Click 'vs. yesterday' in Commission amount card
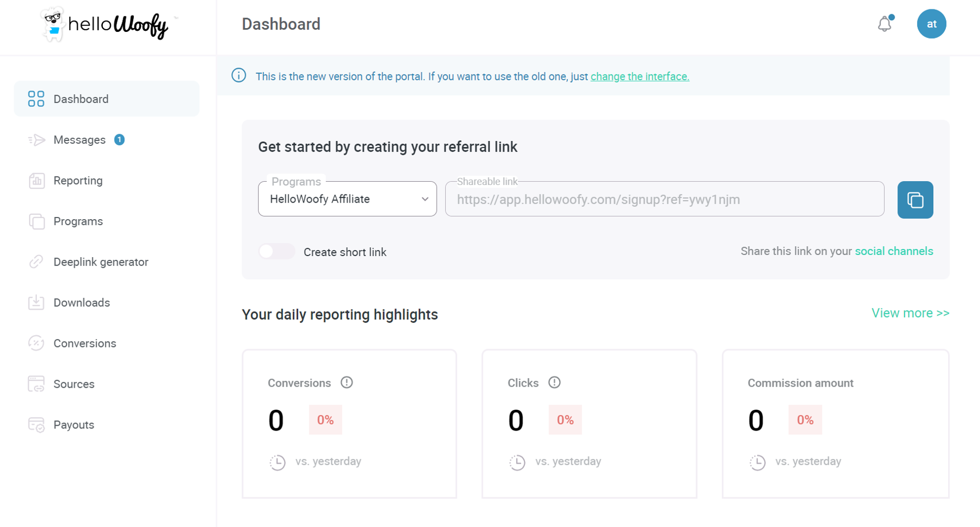Screen dimensions: 980x527 pos(808,461)
